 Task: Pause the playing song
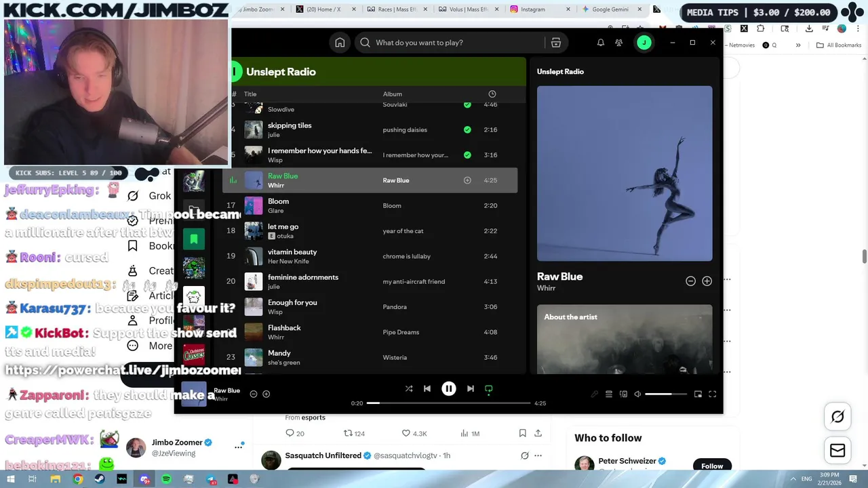[x=449, y=388]
